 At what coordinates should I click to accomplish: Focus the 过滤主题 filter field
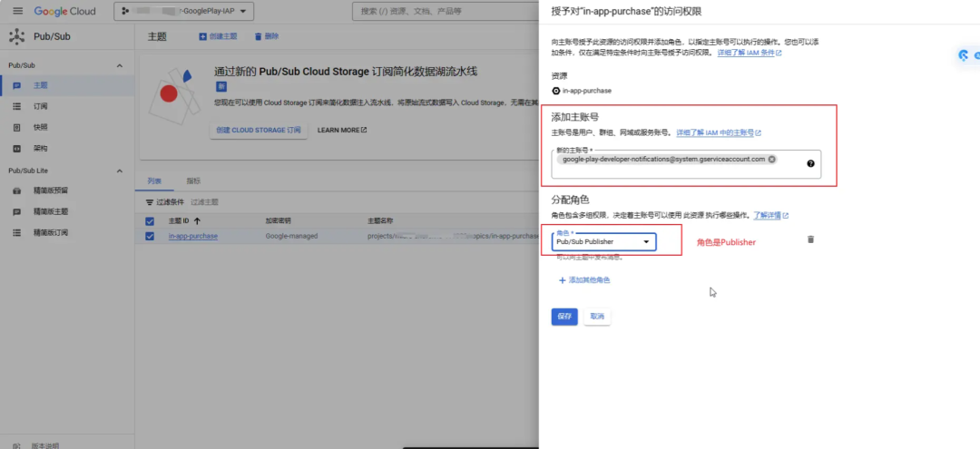coord(204,202)
